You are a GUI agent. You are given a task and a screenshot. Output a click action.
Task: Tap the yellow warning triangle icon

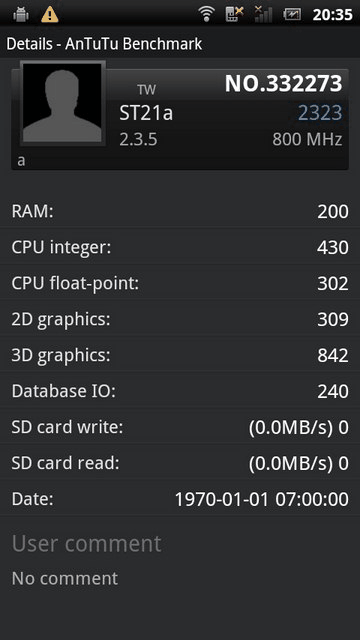[x=50, y=15]
